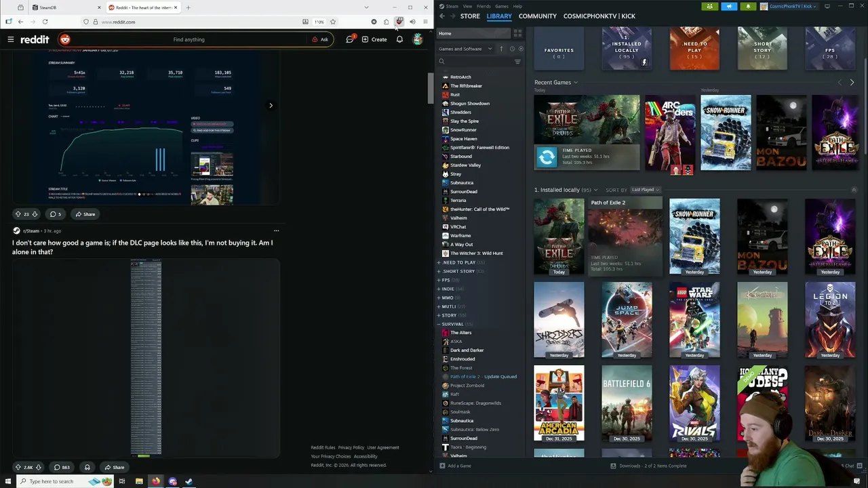
Task: Open the Reddit hamburger menu
Action: coord(11,39)
